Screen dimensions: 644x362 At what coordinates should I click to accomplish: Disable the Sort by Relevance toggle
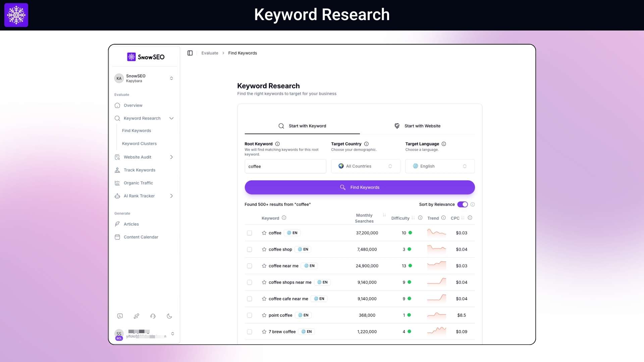[x=463, y=204]
